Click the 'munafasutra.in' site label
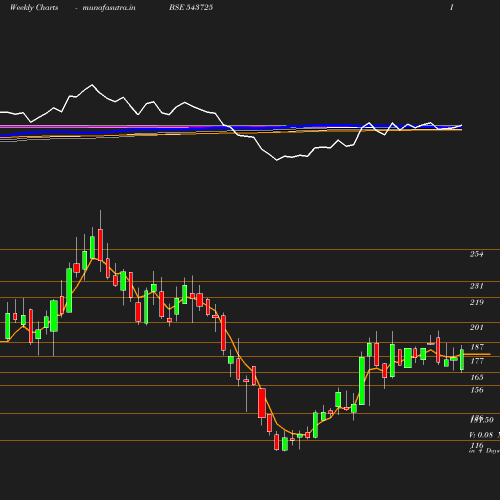 (109, 8)
